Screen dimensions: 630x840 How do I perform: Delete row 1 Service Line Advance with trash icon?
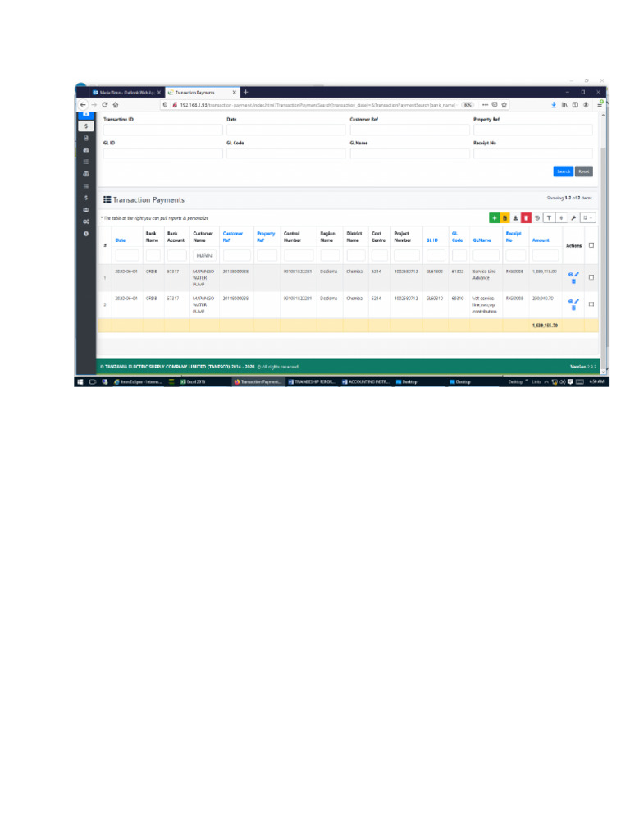[x=573, y=281]
